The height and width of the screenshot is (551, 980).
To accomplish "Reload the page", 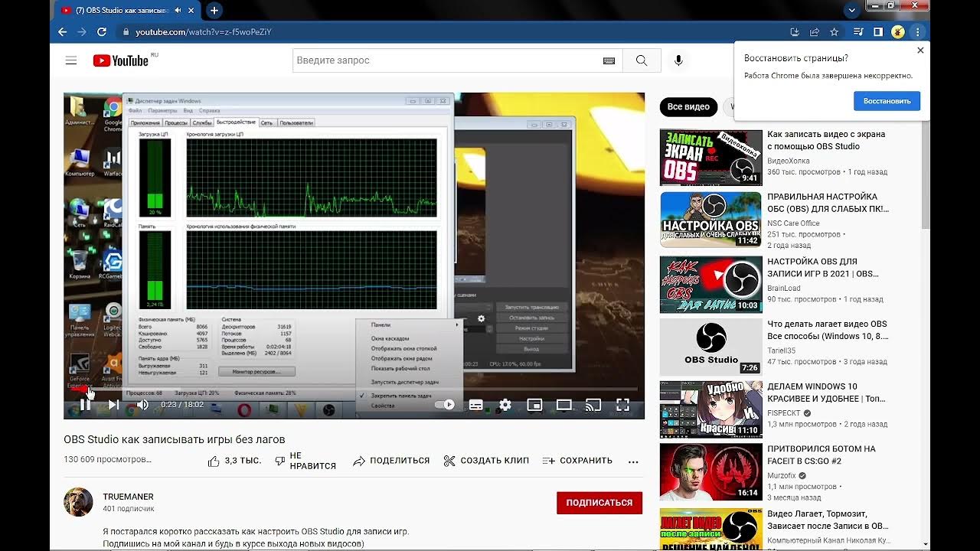I will coord(102,32).
